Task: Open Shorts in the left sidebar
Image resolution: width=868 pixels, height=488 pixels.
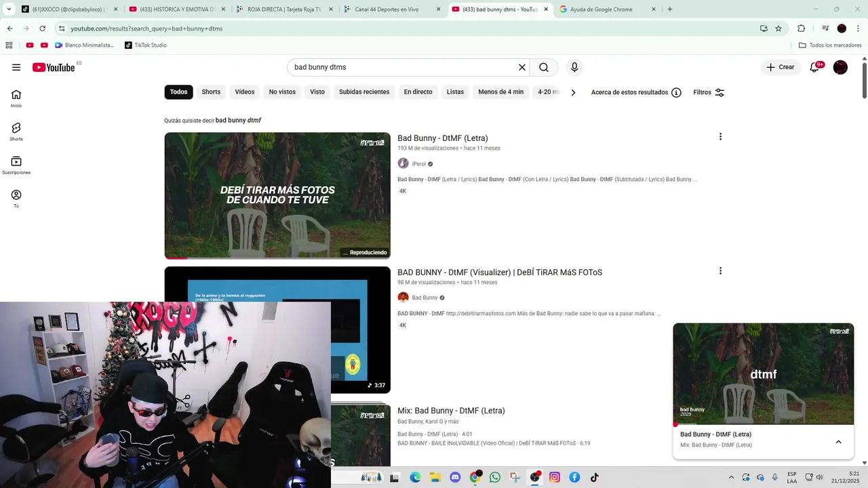Action: [x=16, y=132]
